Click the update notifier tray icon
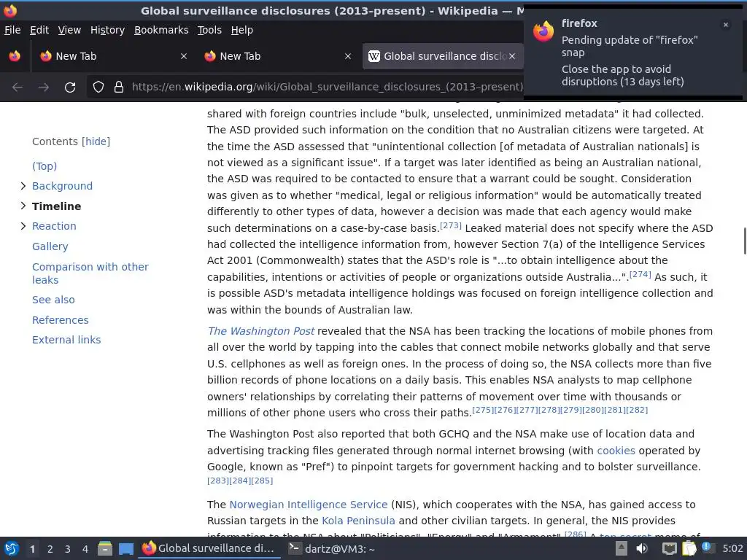Screen dimensions: 747x560 click(707, 548)
